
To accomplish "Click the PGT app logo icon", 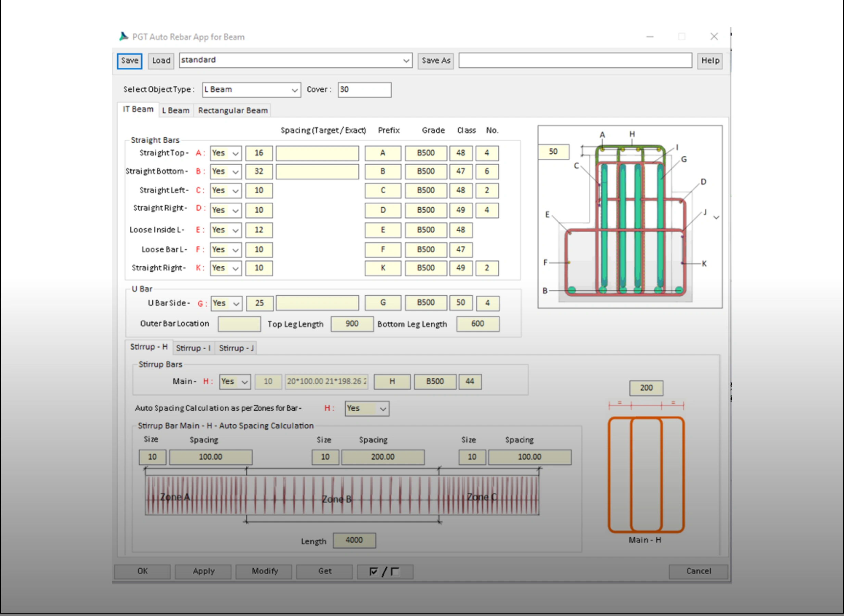I will tap(124, 37).
